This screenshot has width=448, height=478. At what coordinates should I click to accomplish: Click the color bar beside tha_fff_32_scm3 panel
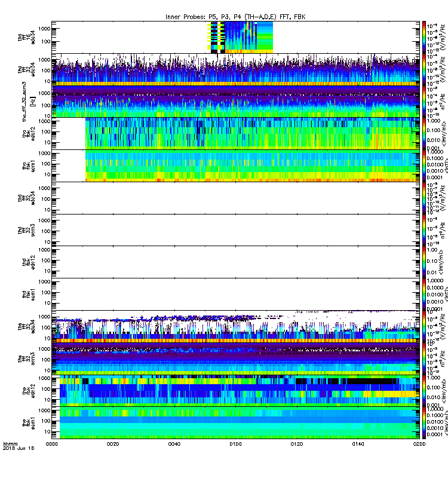pos(424,102)
